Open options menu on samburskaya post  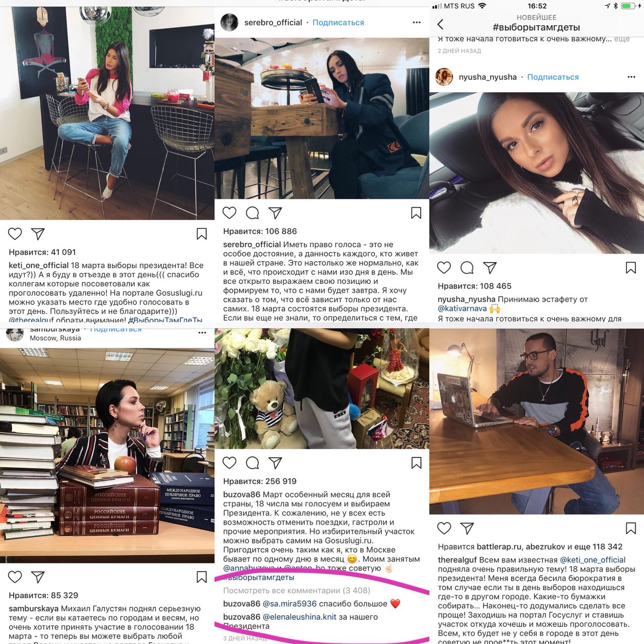coord(202,333)
